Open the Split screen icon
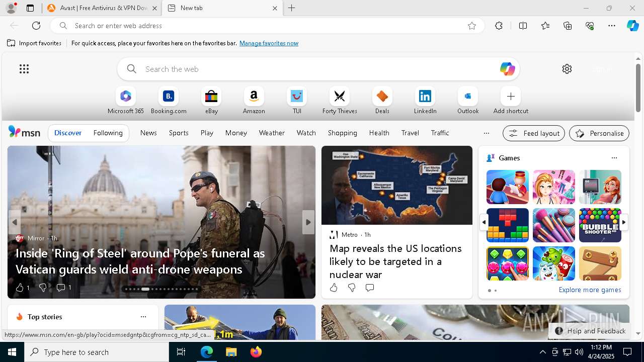This screenshot has height=362, width=644. click(x=523, y=26)
